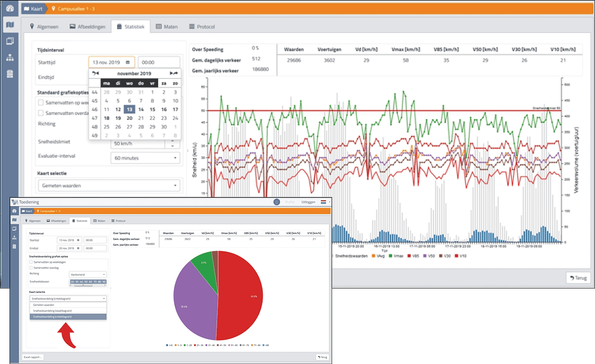The height and width of the screenshot is (364, 595).
Task: Go to previous month in the calendar popup
Action: click(96, 73)
